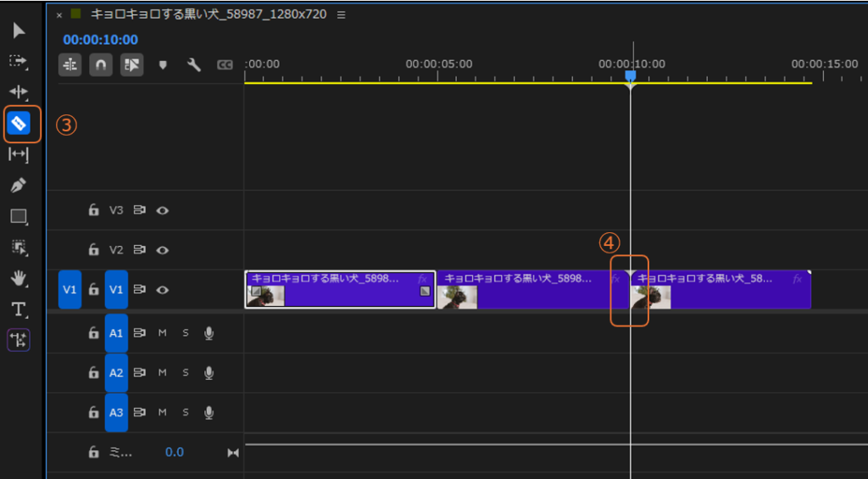Toggle Snap in Timeline magnet button
The width and height of the screenshot is (868, 479).
pos(101,64)
